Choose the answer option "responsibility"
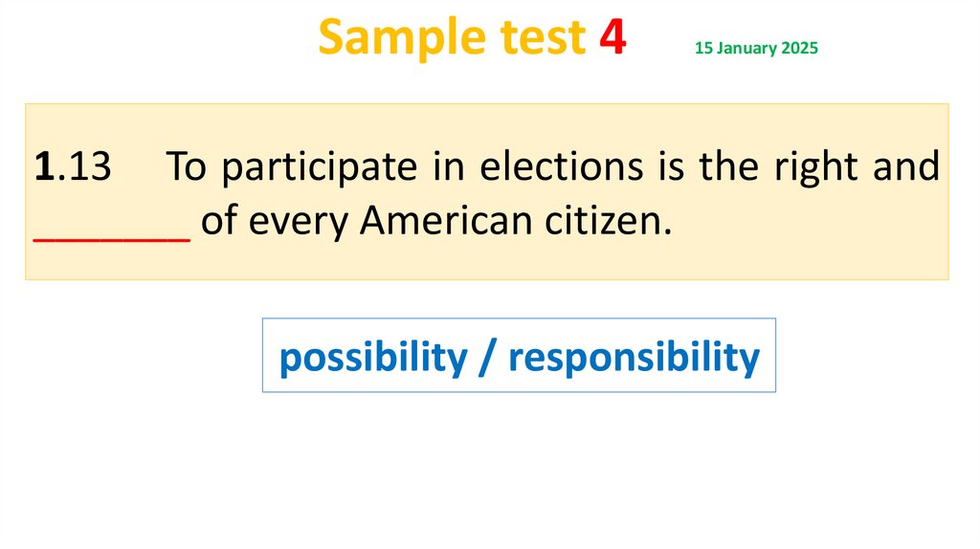The width and height of the screenshot is (980, 549). 634,357
